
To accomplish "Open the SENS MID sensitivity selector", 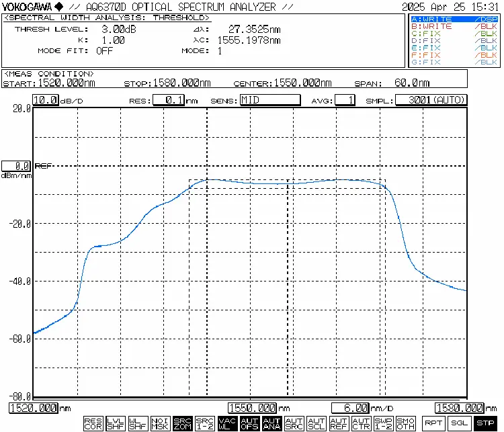I will (270, 100).
